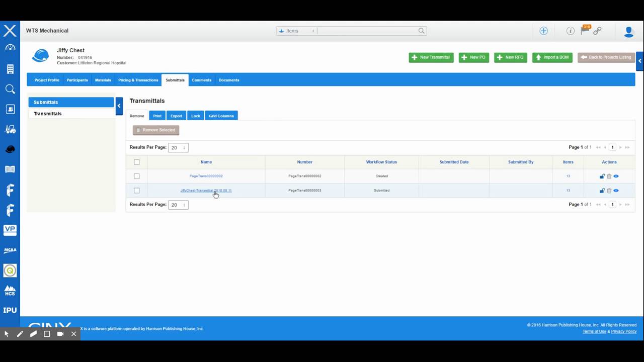The width and height of the screenshot is (644, 362).
Task: Open the Items search category dropdown
Action: pos(296,31)
